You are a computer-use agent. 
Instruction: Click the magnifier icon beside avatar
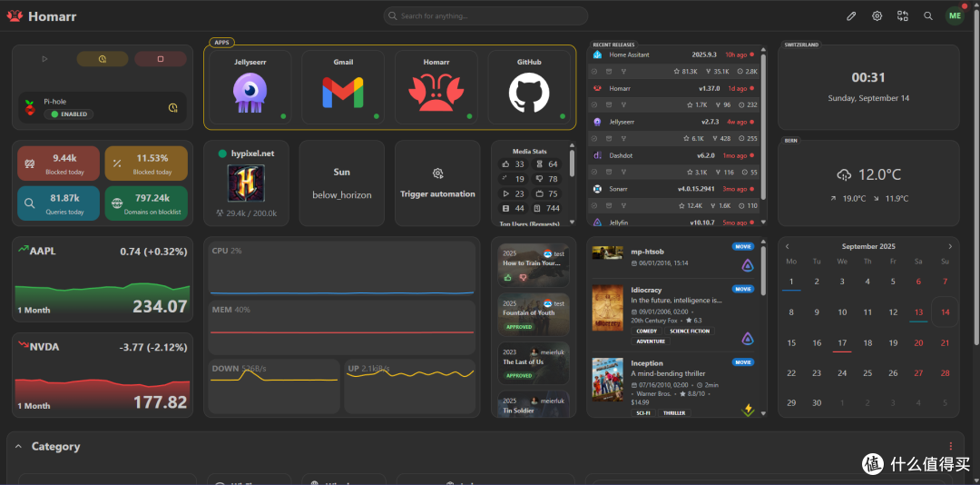click(928, 16)
